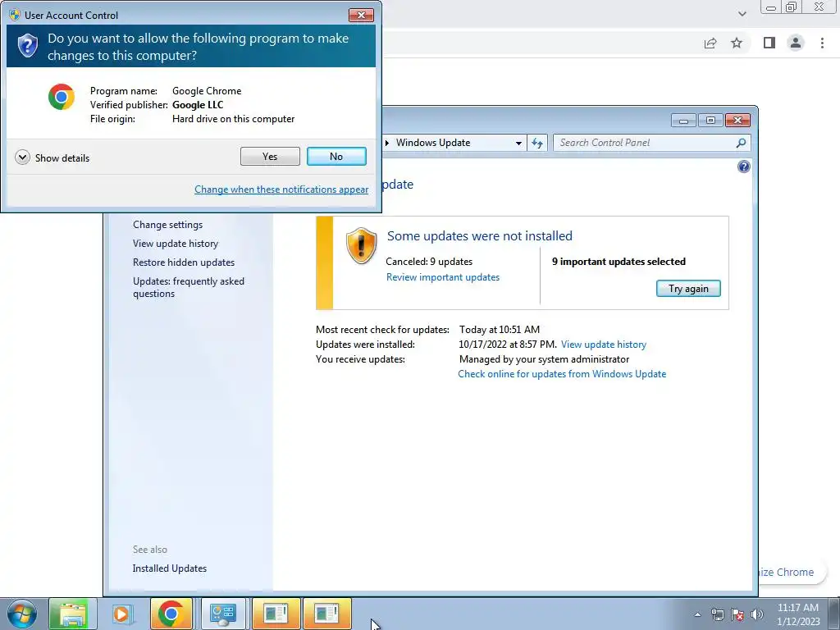
Task: Maximize the Windows Update window
Action: pos(710,121)
